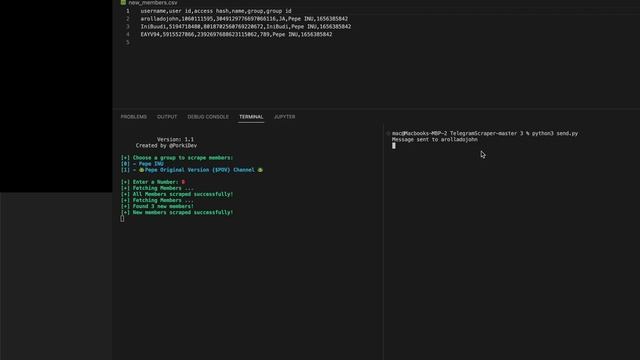This screenshot has width=640, height=360.
Task: Click the CSV row starting with EAYV94
Action: tap(236, 34)
